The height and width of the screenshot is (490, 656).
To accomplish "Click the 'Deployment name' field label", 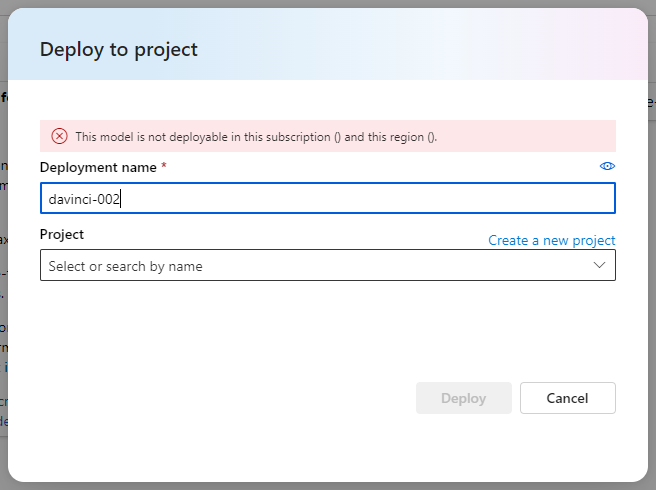I will coord(98,167).
